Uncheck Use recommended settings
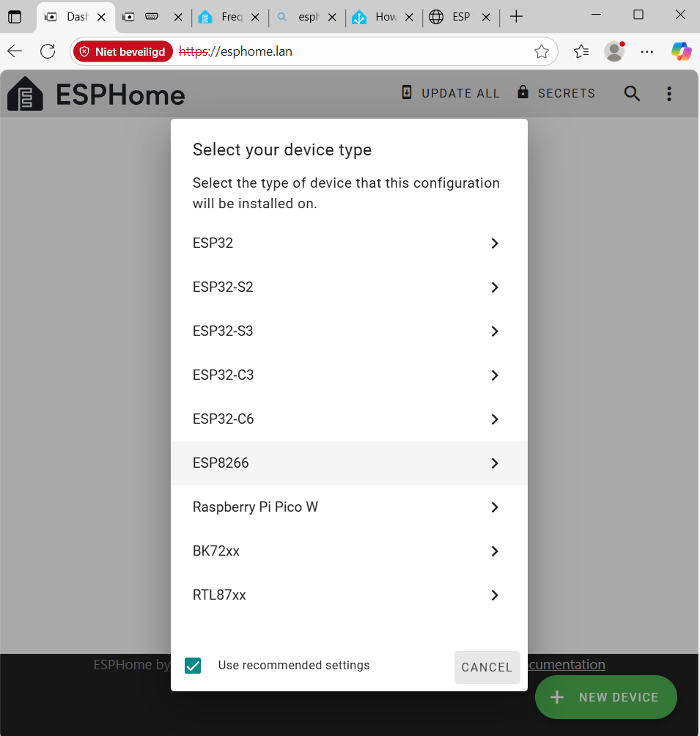Image resolution: width=700 pixels, height=736 pixels. pos(193,666)
